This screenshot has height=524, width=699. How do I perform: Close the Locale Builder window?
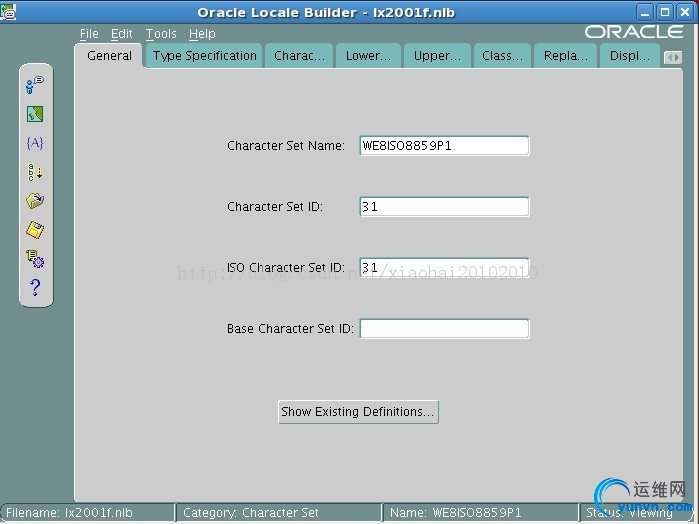pos(685,12)
